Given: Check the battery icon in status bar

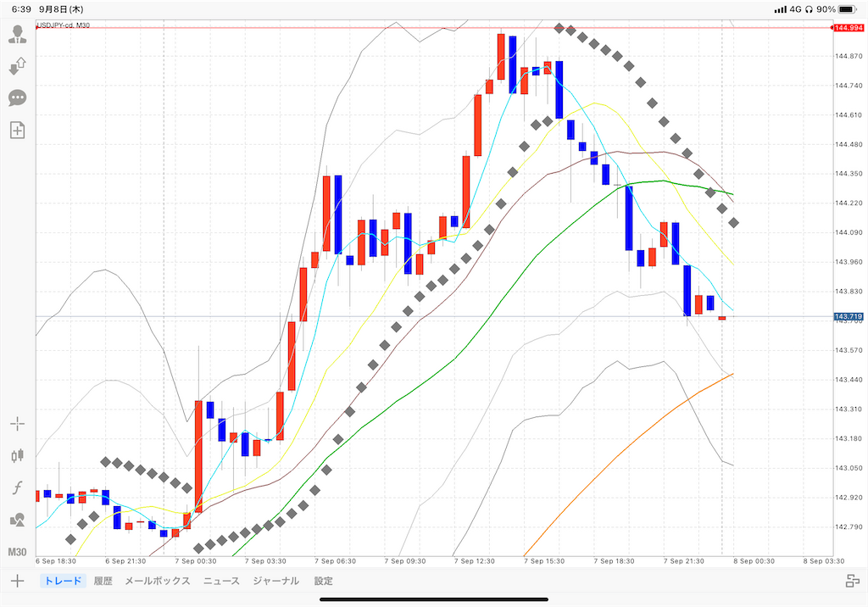Looking at the screenshot, I should tap(848, 9).
